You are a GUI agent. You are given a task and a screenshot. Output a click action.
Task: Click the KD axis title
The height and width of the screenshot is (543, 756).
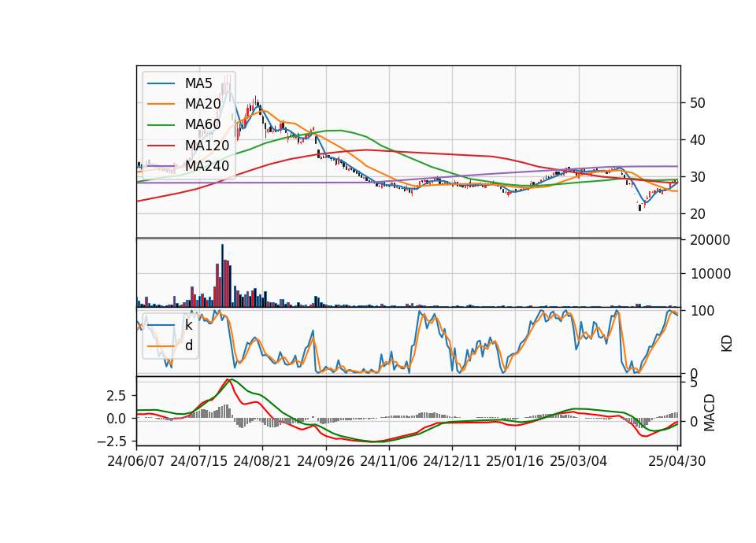pos(727,344)
